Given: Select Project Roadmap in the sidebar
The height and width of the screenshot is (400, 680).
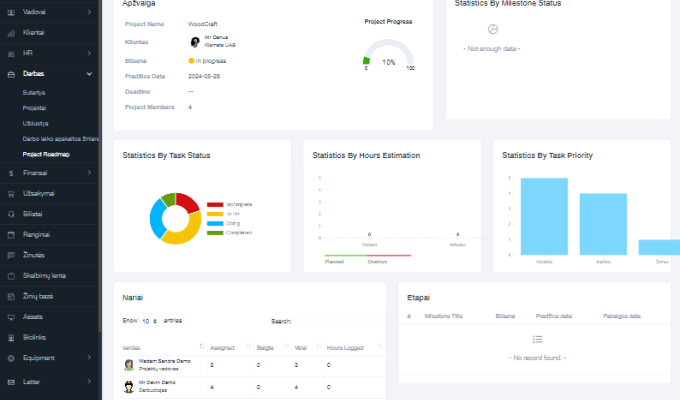Looking at the screenshot, I should coord(46,154).
